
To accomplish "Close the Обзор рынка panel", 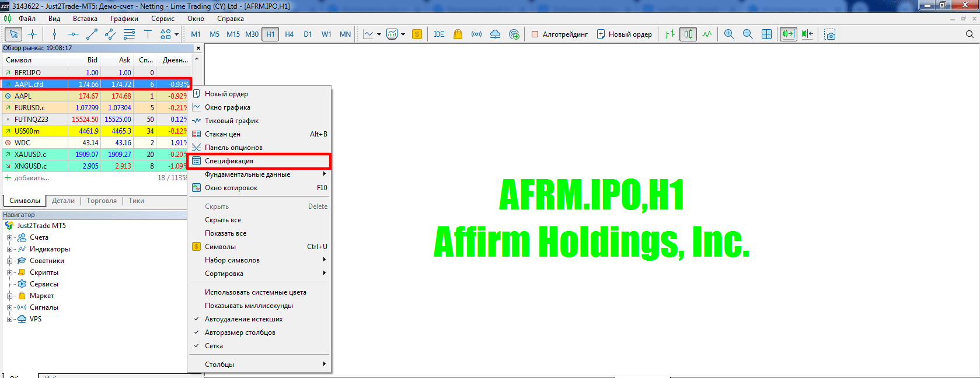I will pos(198,48).
